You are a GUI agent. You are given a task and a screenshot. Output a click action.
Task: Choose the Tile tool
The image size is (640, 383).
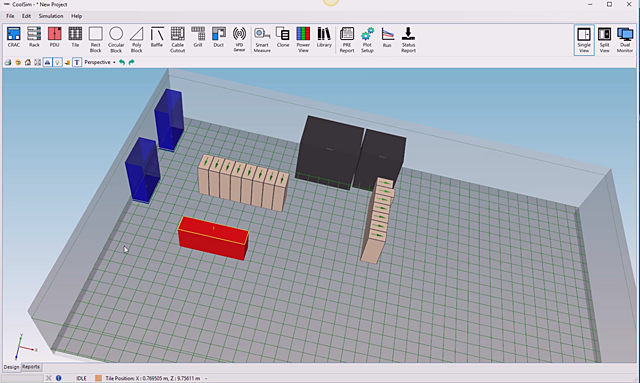tap(75, 37)
